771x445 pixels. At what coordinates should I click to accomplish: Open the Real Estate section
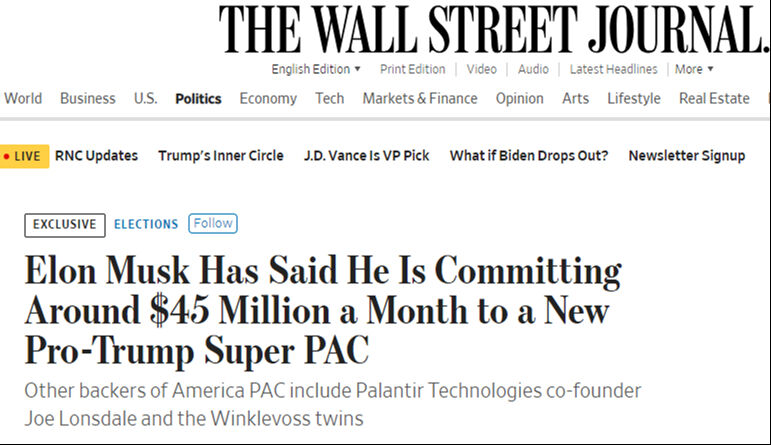click(x=714, y=98)
